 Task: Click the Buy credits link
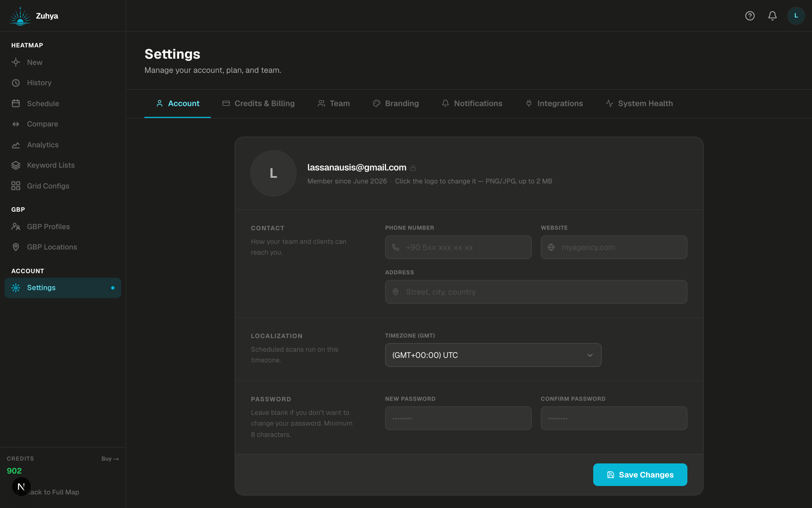point(110,459)
